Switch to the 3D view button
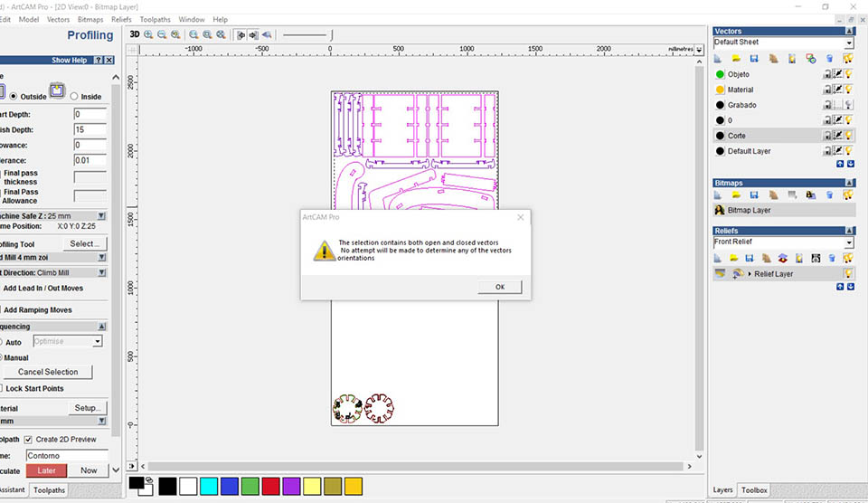Viewport: 868px width, 503px height. [135, 34]
